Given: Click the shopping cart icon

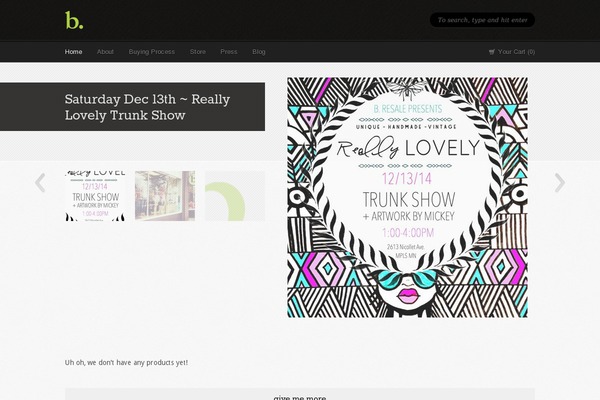Looking at the screenshot, I should click(x=492, y=52).
